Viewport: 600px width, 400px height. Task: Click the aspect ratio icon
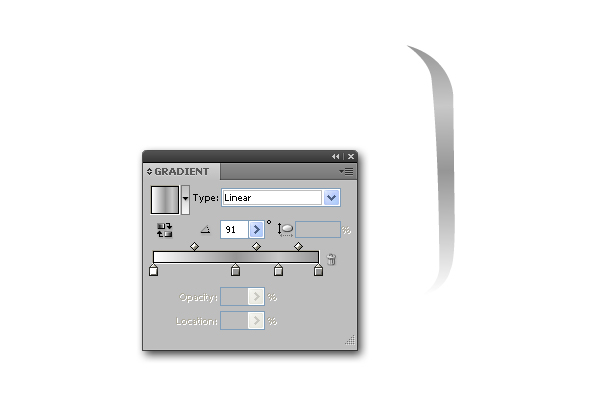point(285,230)
